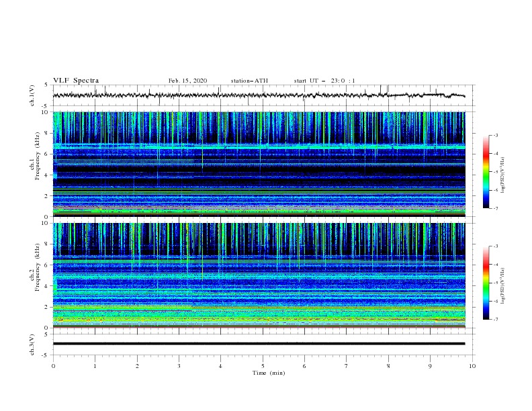Click the "2" kHz tick on ch.1 frequency axis
Screen dimensions: 532x411
(x=47, y=195)
